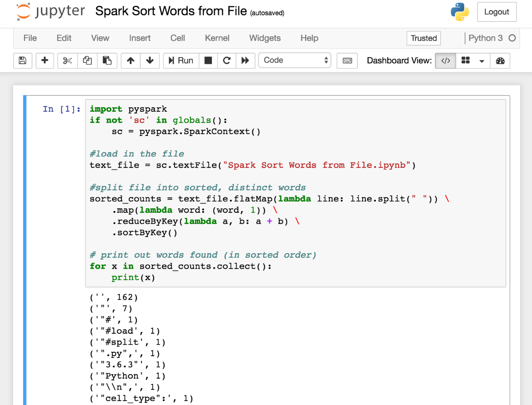
Task: Click the '.sortByKey()' code line
Action: [x=145, y=233]
